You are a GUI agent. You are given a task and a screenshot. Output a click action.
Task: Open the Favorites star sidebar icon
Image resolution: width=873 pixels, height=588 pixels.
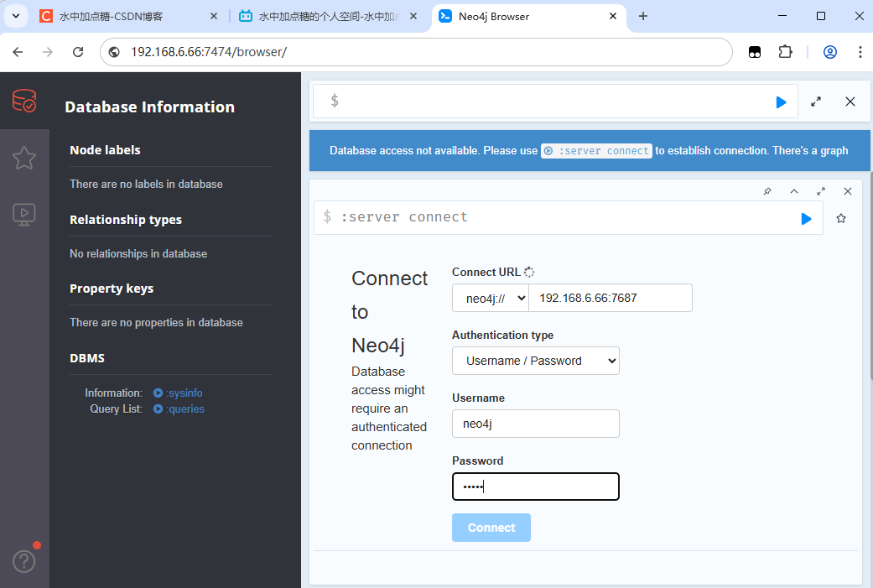(24, 159)
